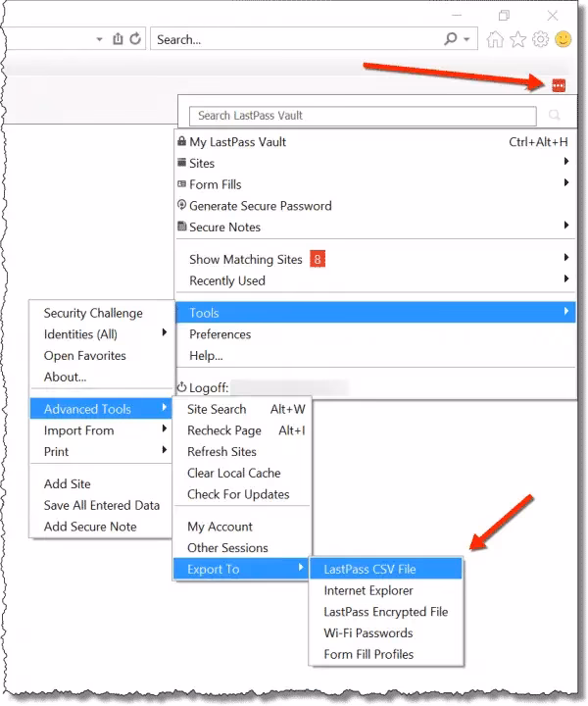Click the compatibility view icon beside refresh
Screen dimensions: 588x706
pos(118,39)
